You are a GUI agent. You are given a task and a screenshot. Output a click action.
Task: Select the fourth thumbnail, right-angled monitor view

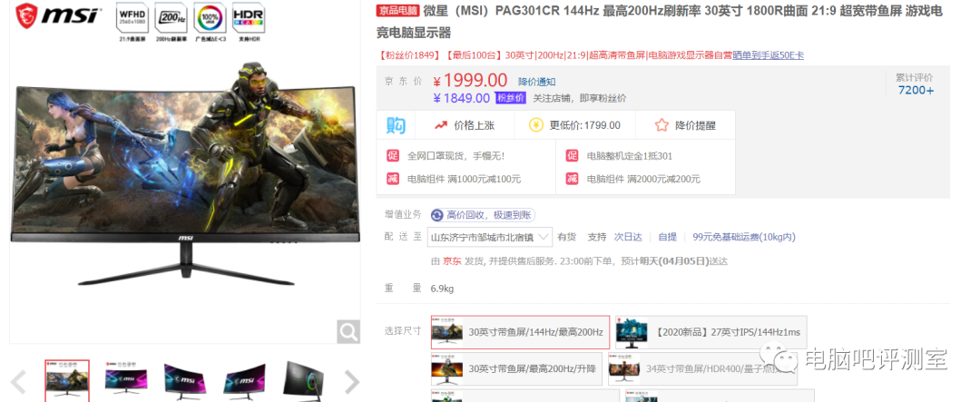(244, 381)
